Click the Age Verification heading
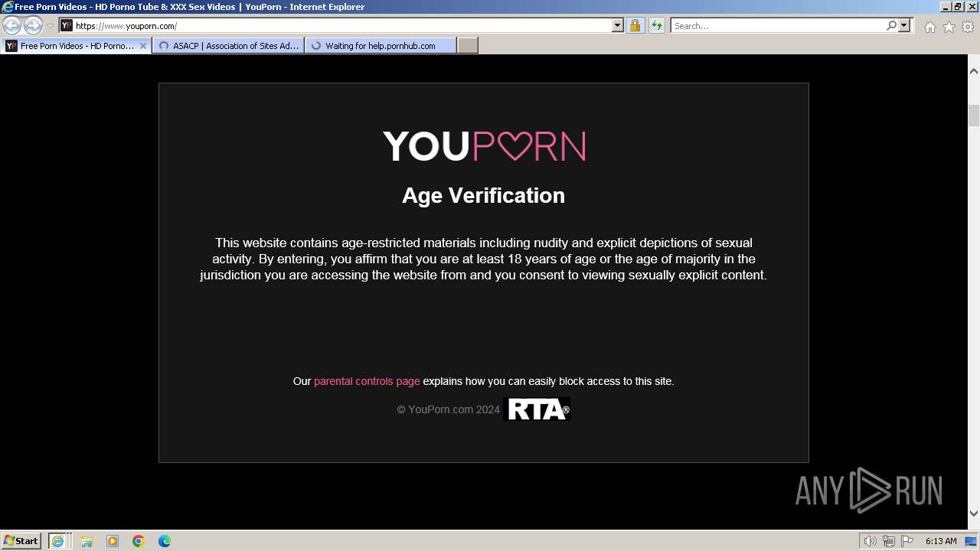The image size is (980, 551). [x=484, y=195]
